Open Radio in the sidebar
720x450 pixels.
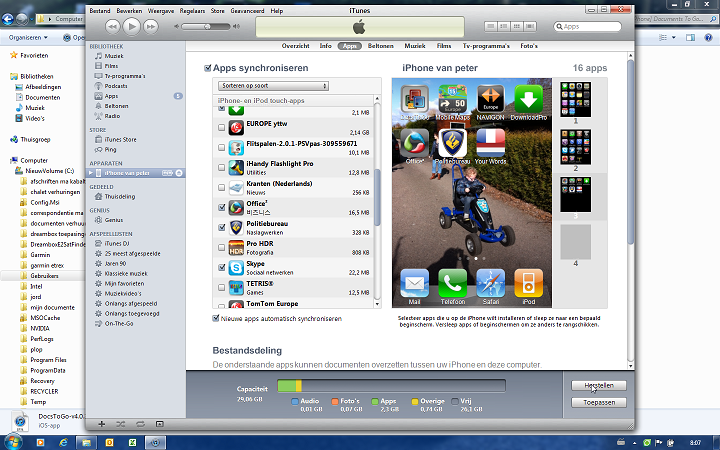(x=112, y=116)
